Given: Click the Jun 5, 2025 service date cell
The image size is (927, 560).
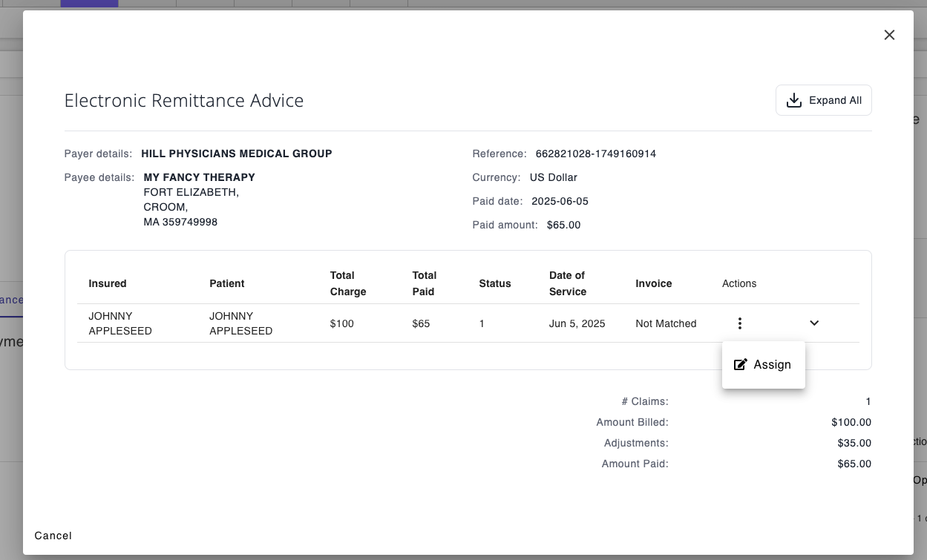Looking at the screenshot, I should [x=577, y=323].
